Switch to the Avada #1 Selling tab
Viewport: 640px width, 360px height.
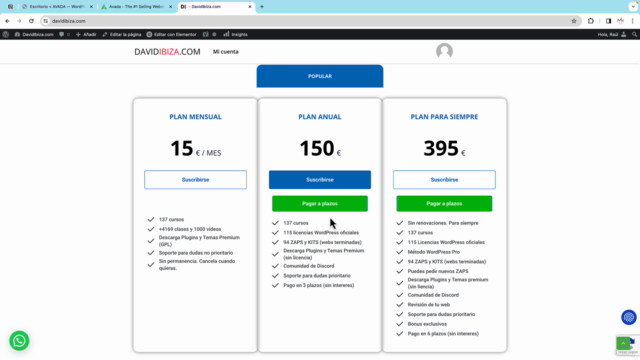pos(136,7)
